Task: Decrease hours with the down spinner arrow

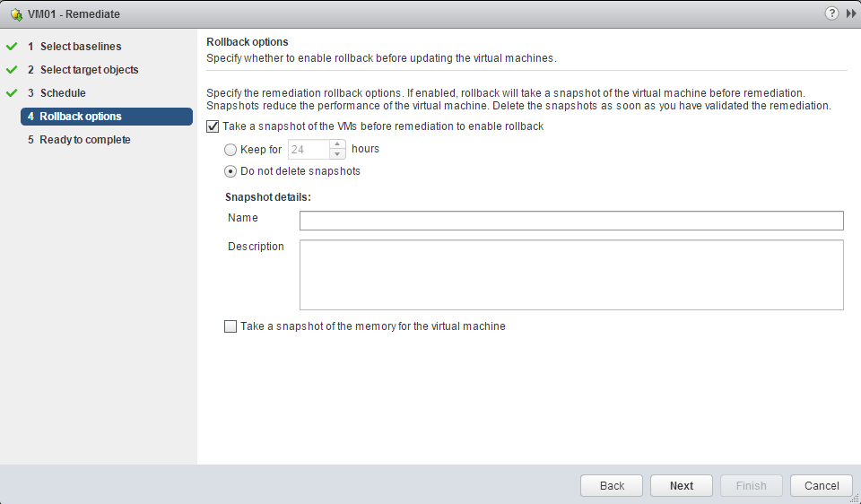Action: pos(338,154)
